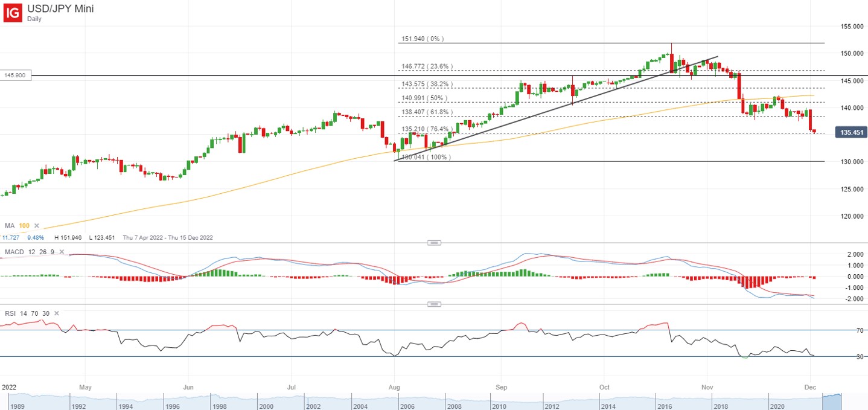Screen dimensions: 868x410
Task: Click the resize handle above RSI panel
Action: click(x=434, y=304)
